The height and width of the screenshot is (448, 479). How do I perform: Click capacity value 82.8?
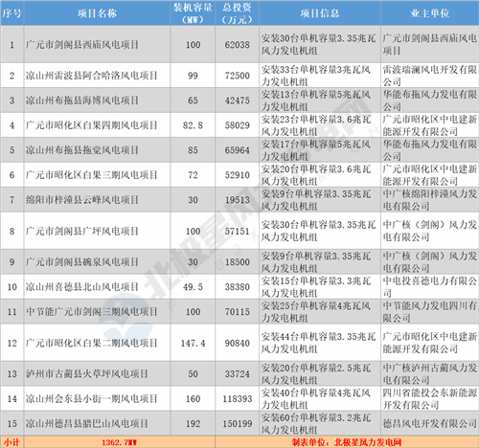(x=193, y=125)
